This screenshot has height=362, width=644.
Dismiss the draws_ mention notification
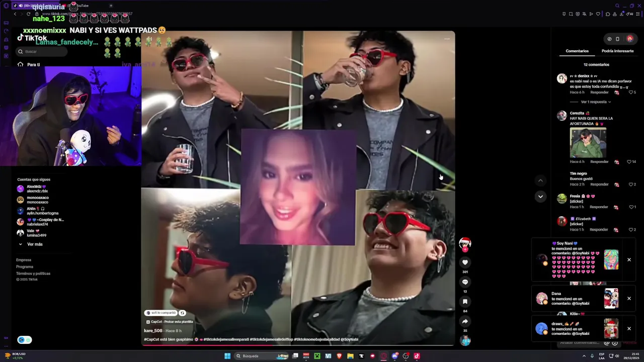pos(629,329)
